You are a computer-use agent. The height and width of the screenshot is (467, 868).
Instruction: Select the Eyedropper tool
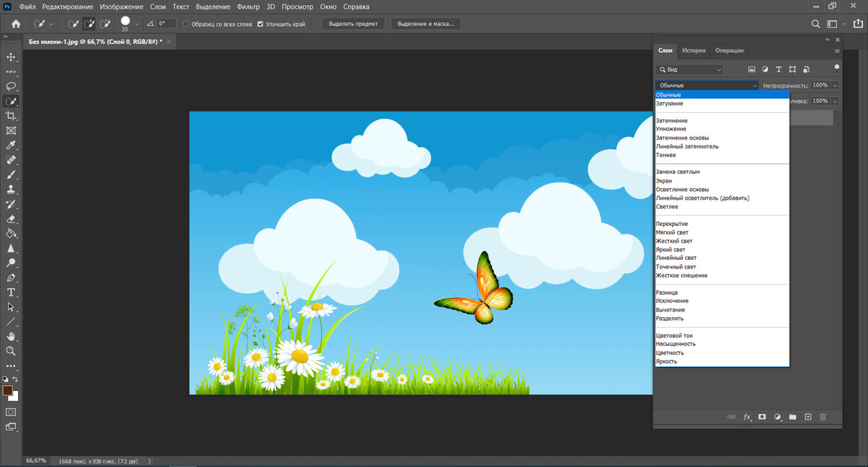[11, 146]
